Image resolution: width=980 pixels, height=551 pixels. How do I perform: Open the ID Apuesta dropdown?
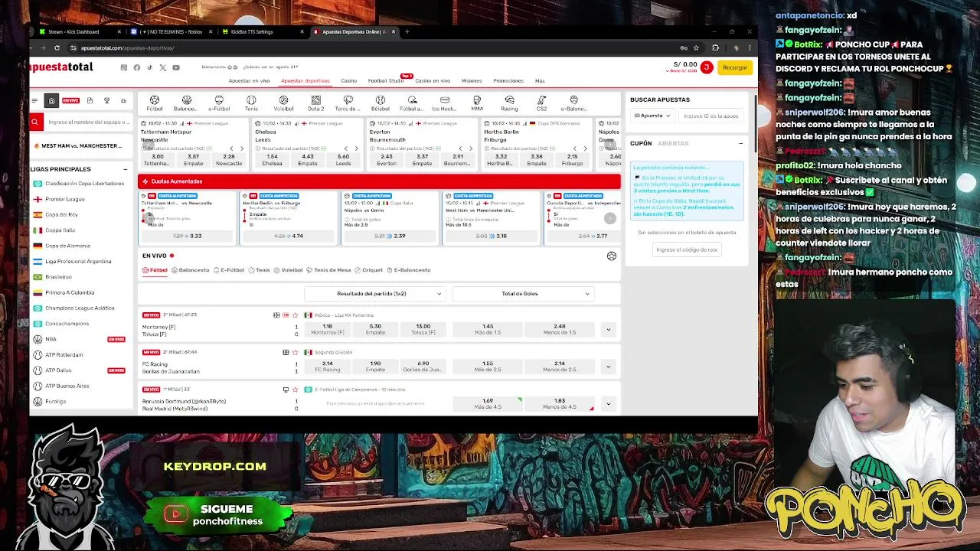point(652,116)
